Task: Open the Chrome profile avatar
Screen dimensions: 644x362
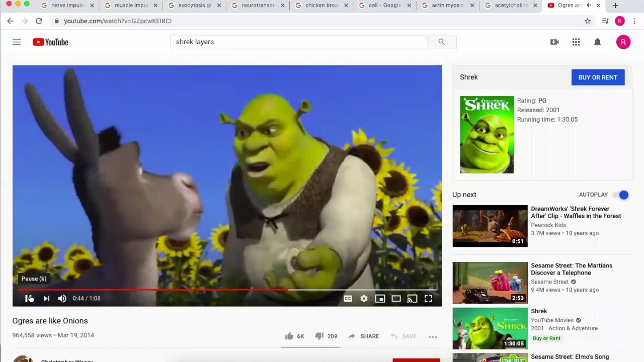Action: 620,21
